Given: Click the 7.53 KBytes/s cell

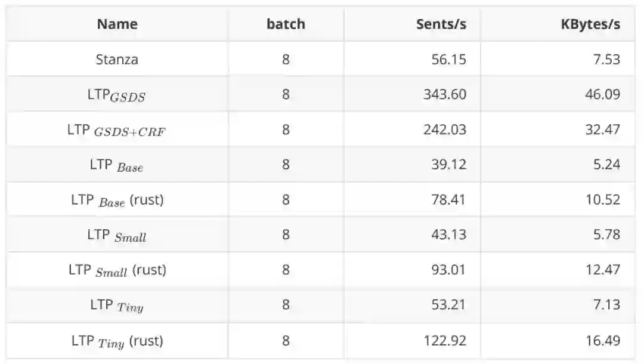Looking at the screenshot, I should [606, 59].
